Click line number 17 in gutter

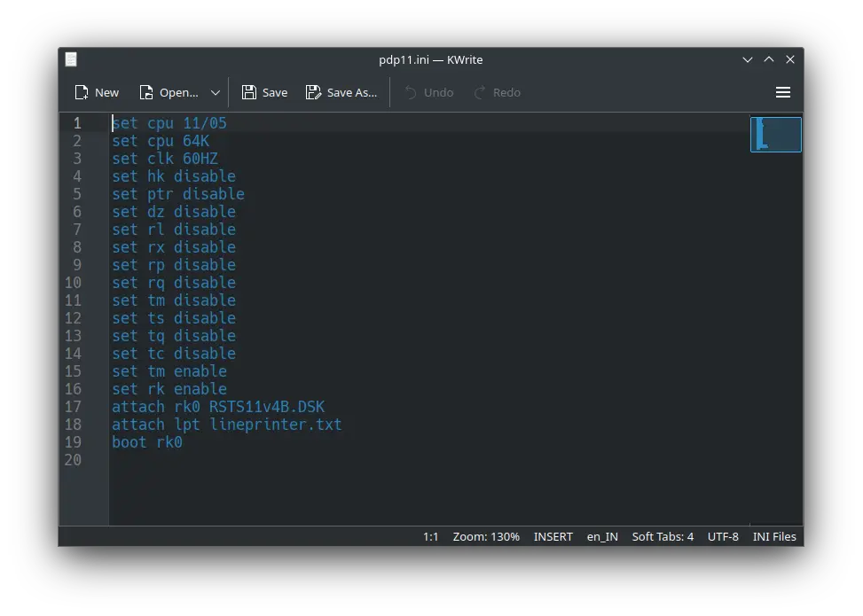(73, 407)
